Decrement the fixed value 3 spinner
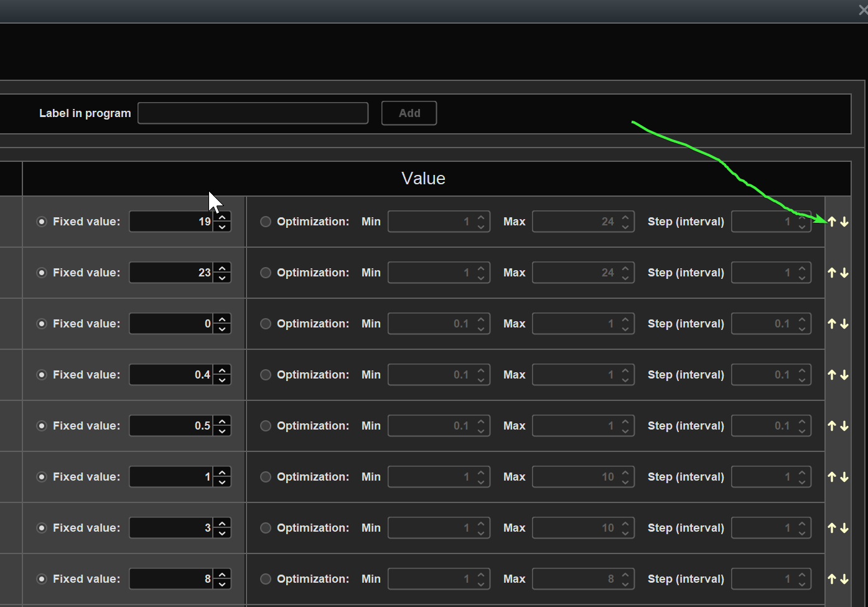The image size is (868, 607). [222, 533]
